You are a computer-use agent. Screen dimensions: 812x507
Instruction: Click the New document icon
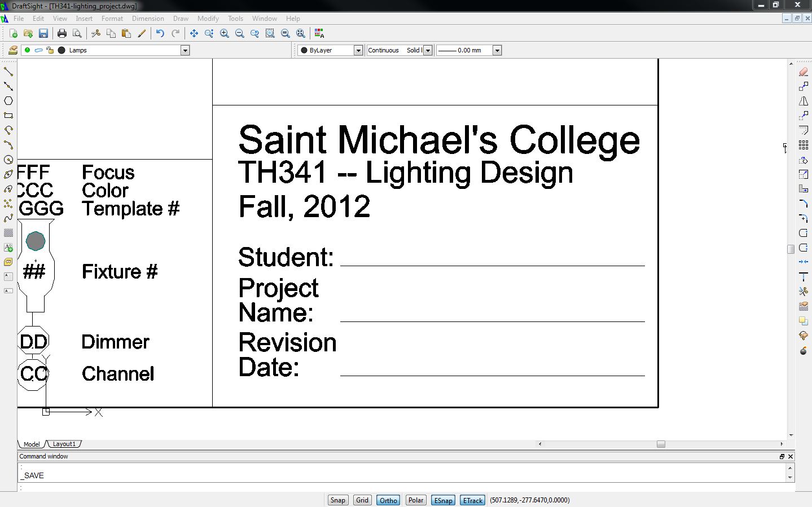click(x=13, y=33)
